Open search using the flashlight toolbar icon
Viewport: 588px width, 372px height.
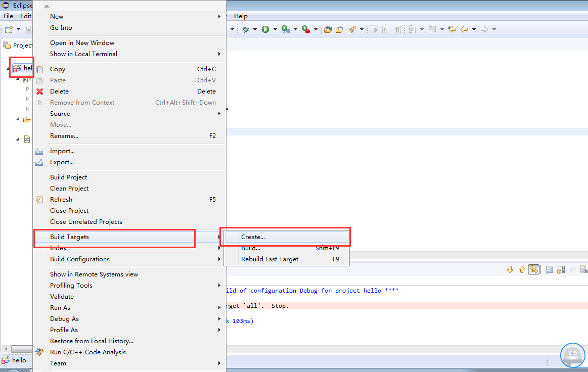pyautogui.click(x=352, y=29)
